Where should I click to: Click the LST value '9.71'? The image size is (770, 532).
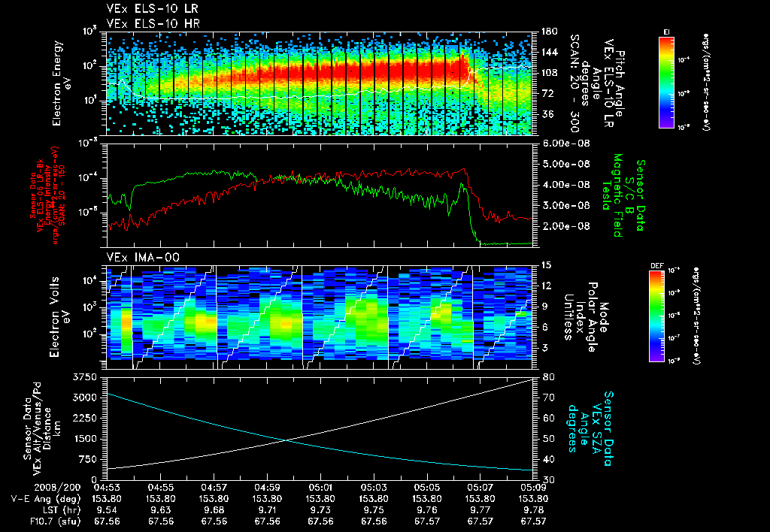click(267, 510)
